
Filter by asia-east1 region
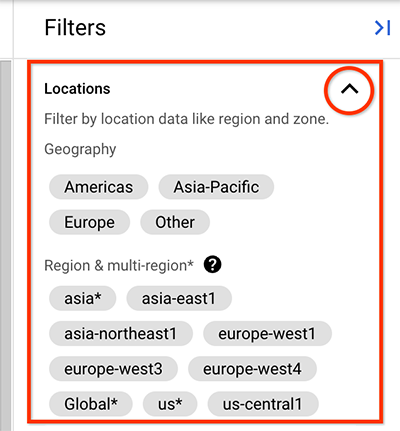(x=179, y=298)
